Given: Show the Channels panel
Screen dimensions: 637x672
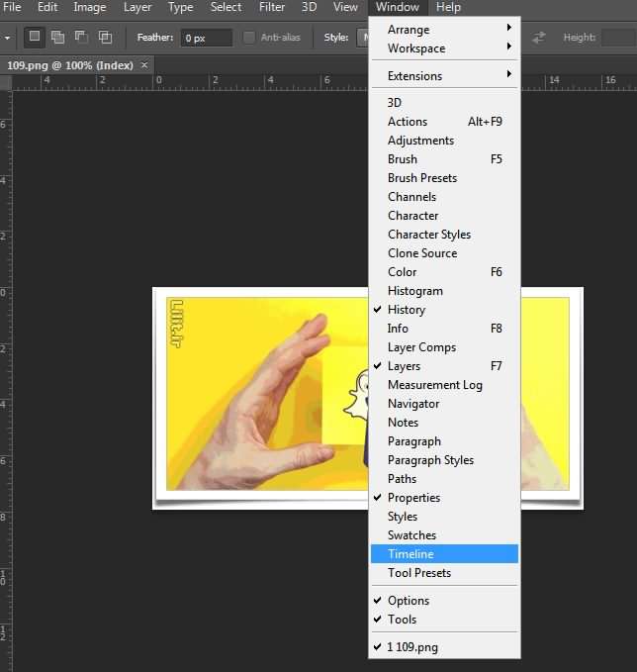Looking at the screenshot, I should pyautogui.click(x=445, y=197).
